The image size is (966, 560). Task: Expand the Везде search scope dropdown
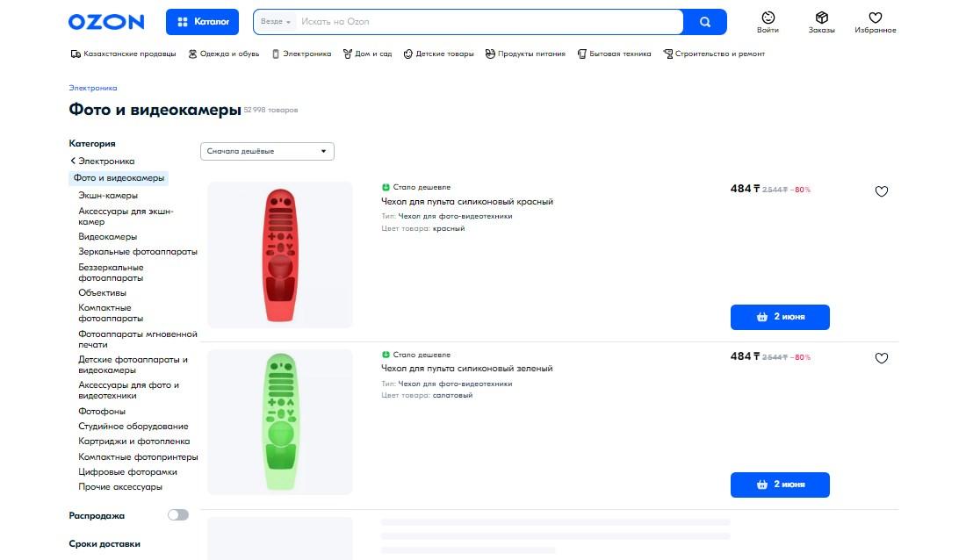pos(276,22)
